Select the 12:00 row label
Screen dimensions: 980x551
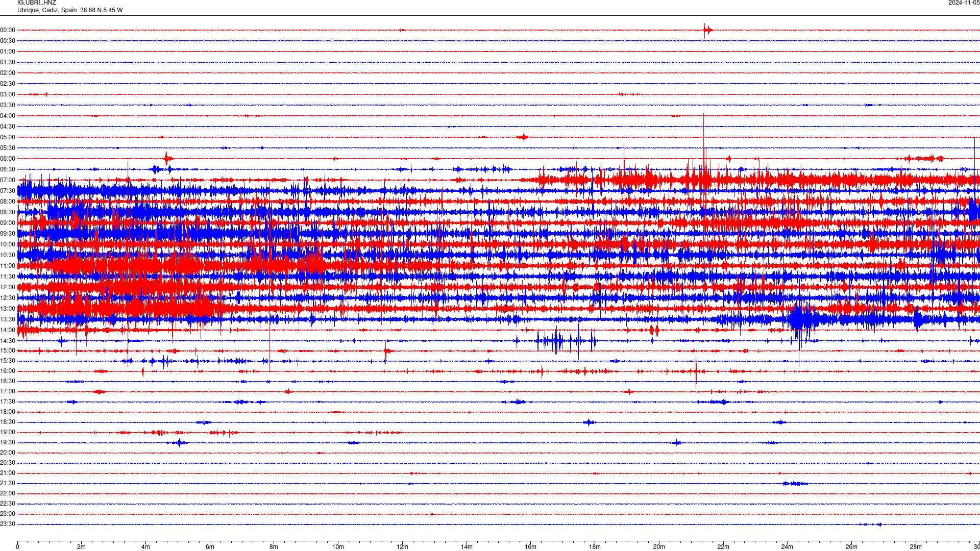tap(8, 287)
